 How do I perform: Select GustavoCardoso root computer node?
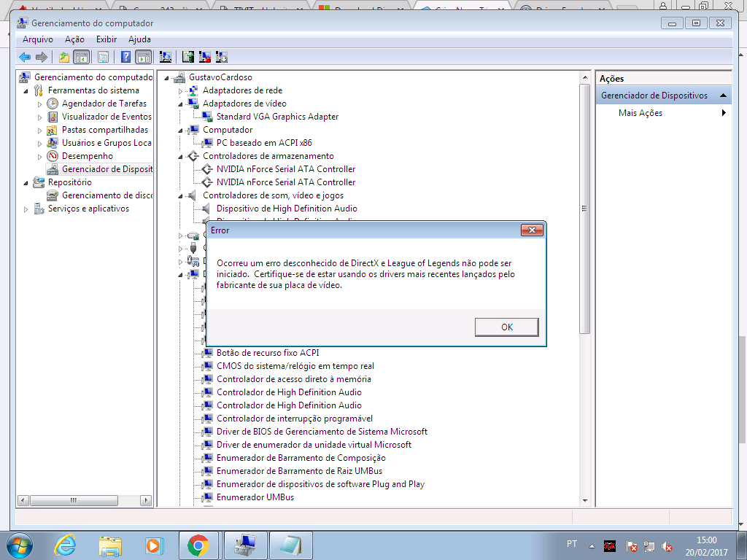pos(220,77)
